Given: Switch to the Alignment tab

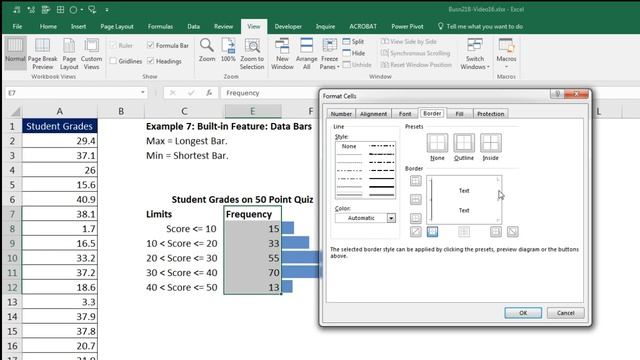Looking at the screenshot, I should click(373, 114).
